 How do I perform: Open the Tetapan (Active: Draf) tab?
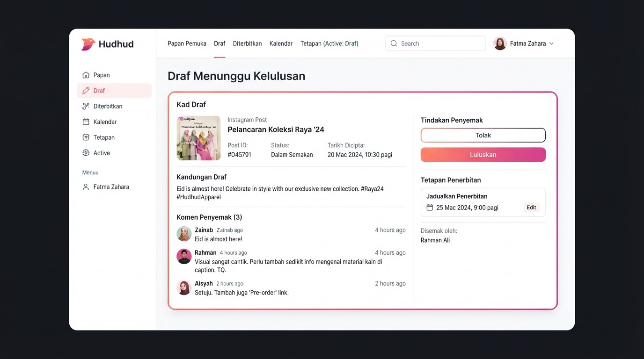click(329, 43)
